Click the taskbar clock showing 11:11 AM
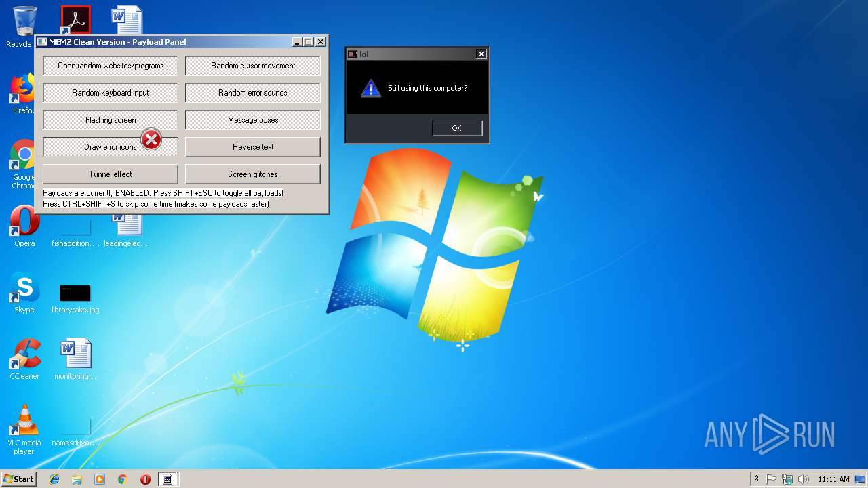 click(x=833, y=479)
